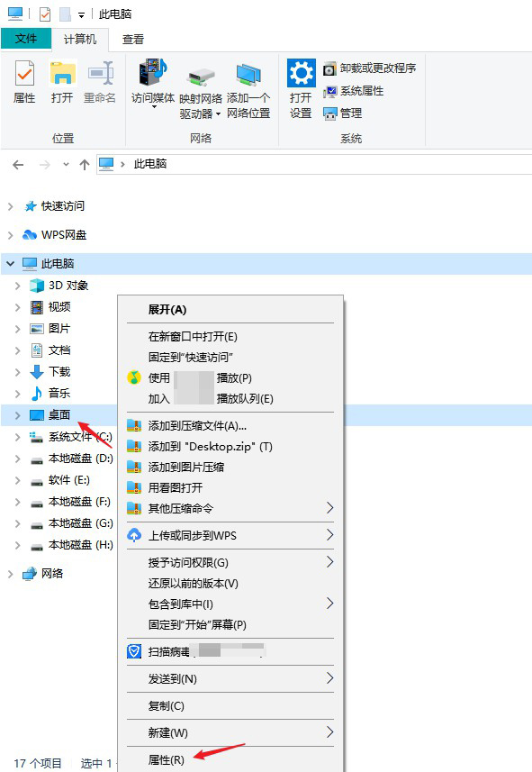Choose Copy (复制) in context menu
The image size is (532, 772).
point(230,706)
